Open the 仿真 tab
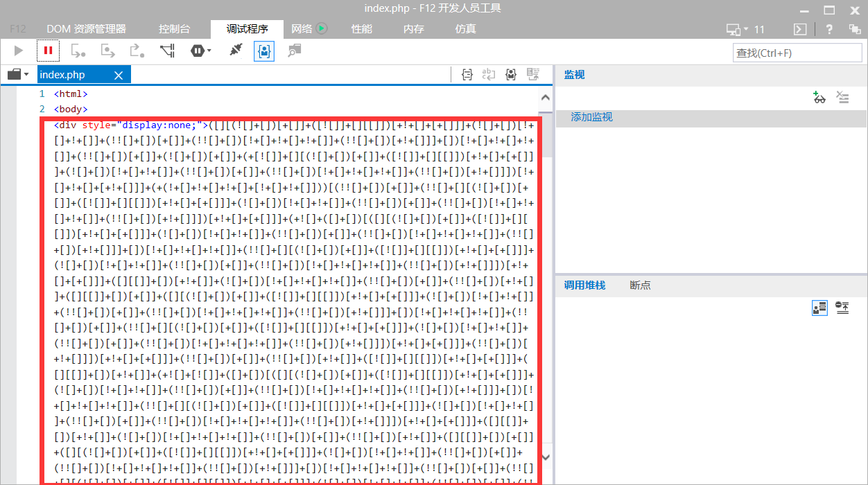This screenshot has height=485, width=868. coord(466,29)
